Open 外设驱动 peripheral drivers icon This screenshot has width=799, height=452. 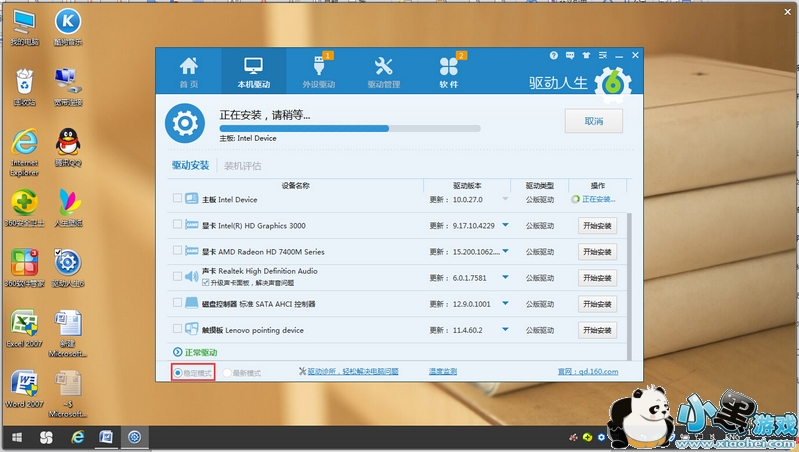(318, 71)
